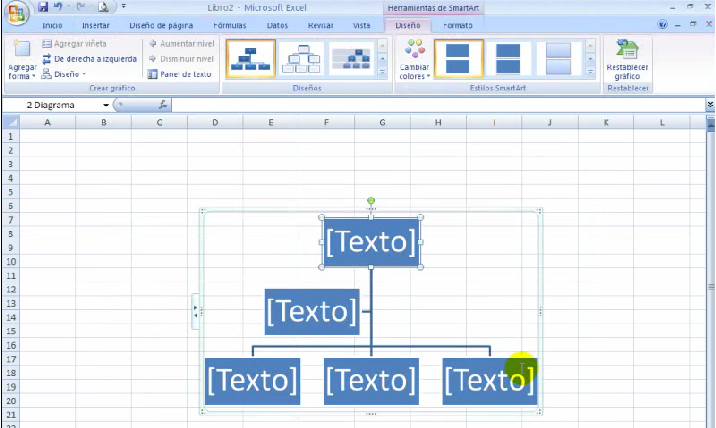This screenshot has height=428, width=716.
Task: Apply the third SmartArt style swatch
Action: 558,59
